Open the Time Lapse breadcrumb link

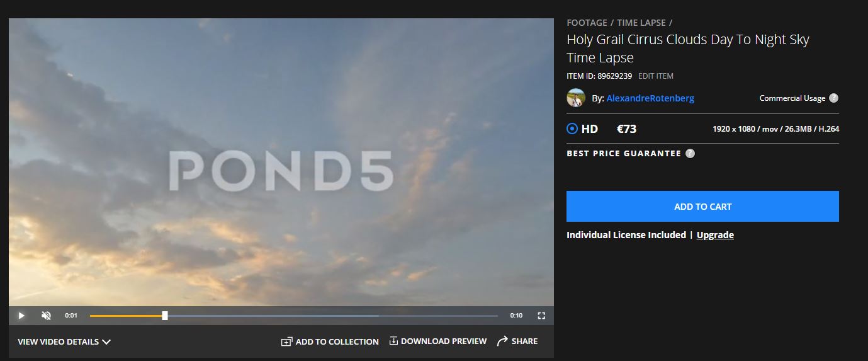(641, 23)
